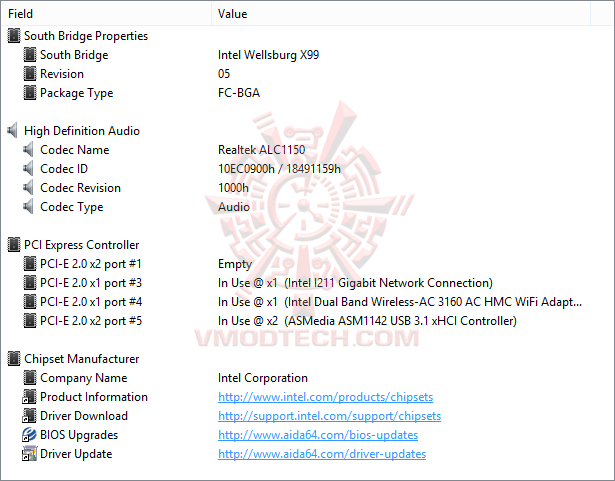Click the chip icon beside Company Name
The image size is (615, 481).
(30, 378)
